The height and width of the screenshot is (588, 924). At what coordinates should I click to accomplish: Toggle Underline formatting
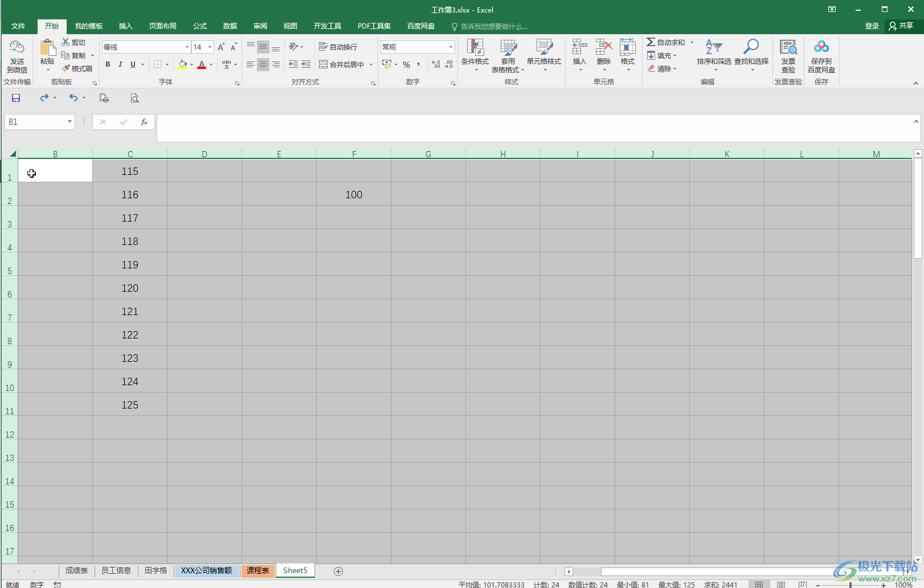coord(133,64)
